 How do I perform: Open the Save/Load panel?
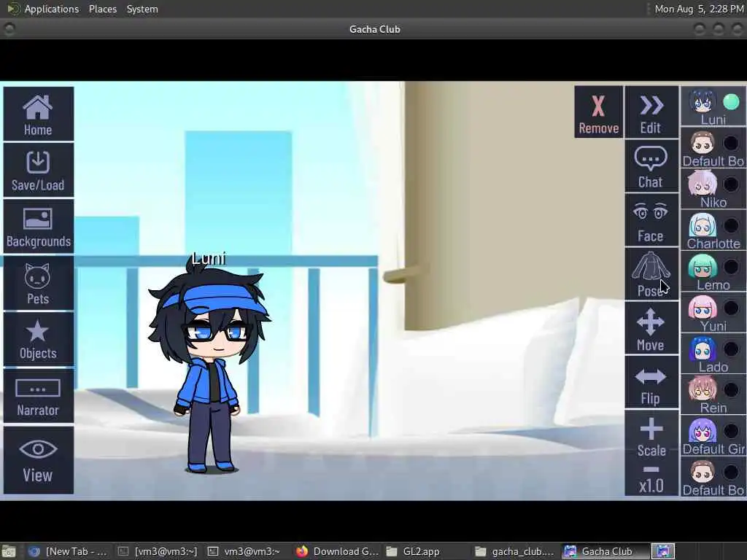(39, 170)
